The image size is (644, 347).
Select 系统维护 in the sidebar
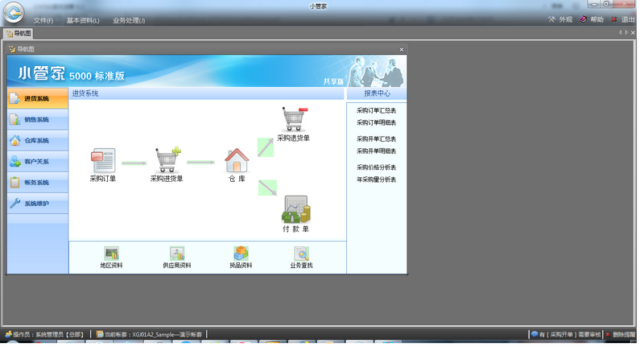coord(37,203)
